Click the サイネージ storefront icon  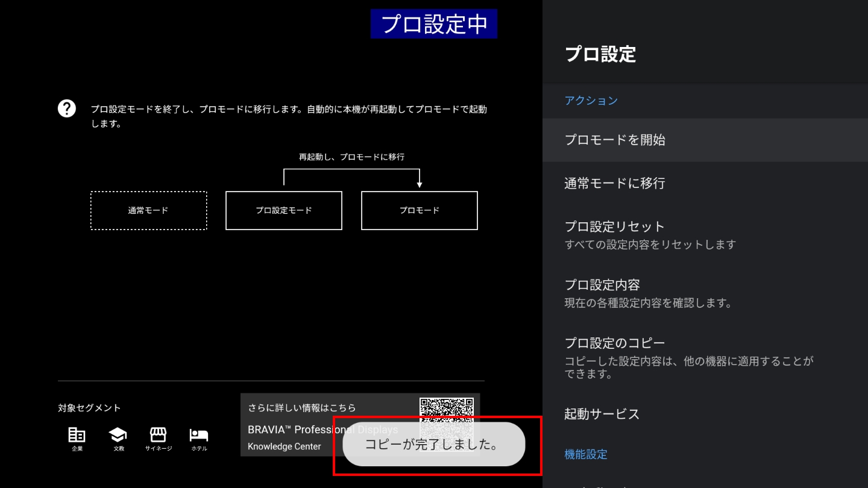tap(158, 435)
